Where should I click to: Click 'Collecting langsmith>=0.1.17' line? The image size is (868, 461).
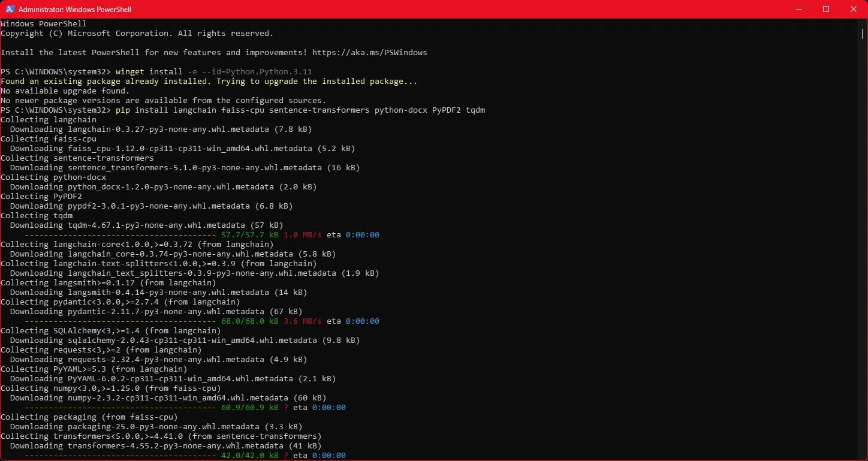pyautogui.click(x=108, y=283)
